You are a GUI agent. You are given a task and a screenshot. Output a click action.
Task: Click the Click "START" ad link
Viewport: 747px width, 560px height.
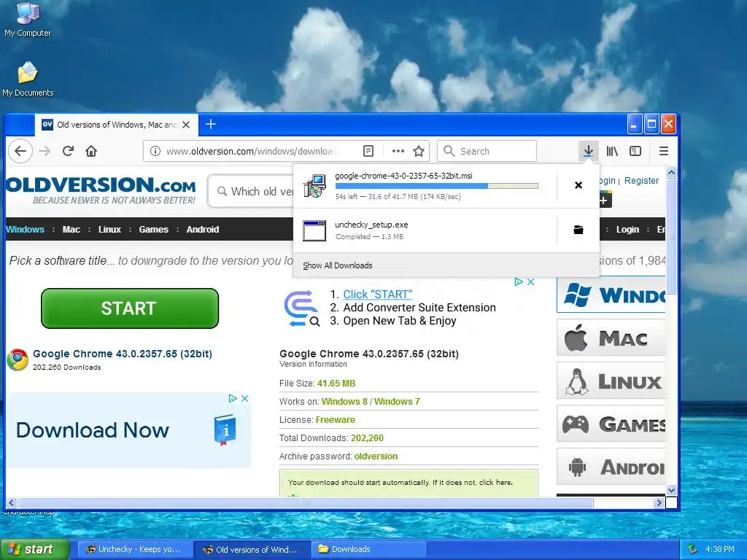click(x=377, y=295)
